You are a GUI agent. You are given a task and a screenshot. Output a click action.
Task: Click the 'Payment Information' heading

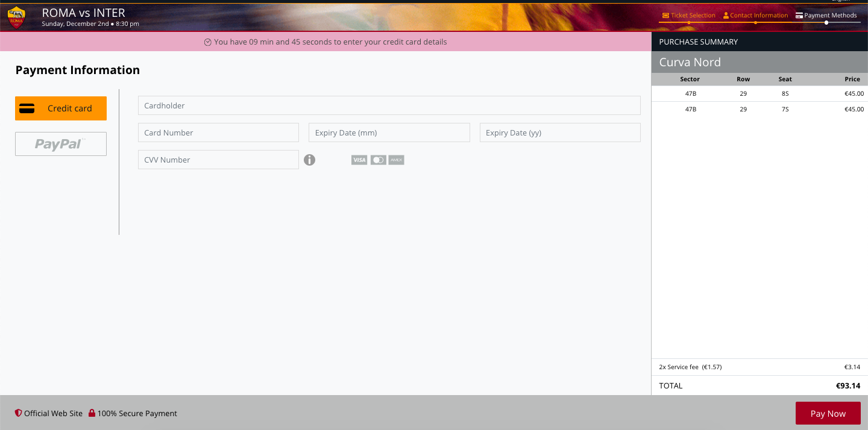coord(78,70)
